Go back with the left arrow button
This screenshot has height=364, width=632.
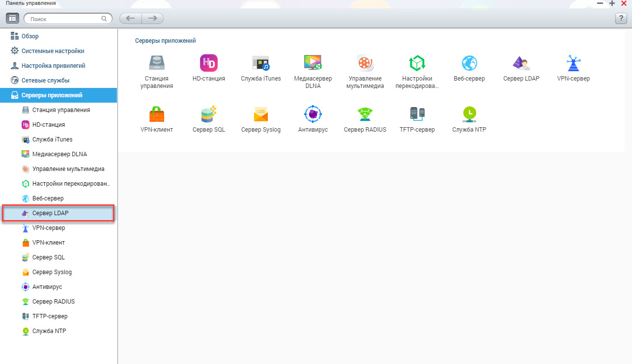click(131, 18)
